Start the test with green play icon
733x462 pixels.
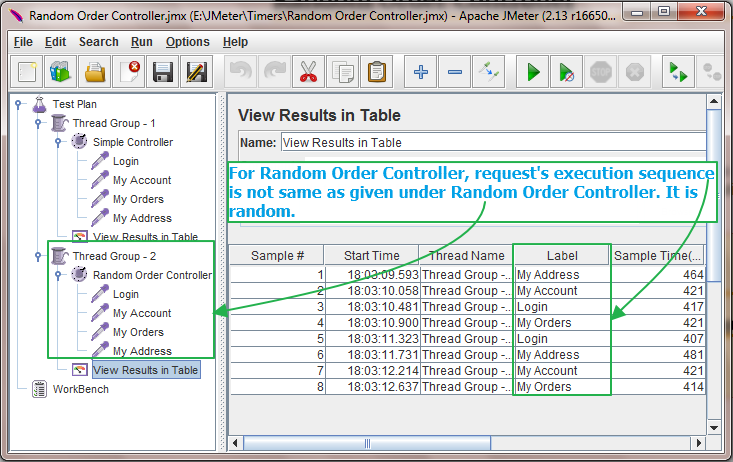pyautogui.click(x=532, y=72)
